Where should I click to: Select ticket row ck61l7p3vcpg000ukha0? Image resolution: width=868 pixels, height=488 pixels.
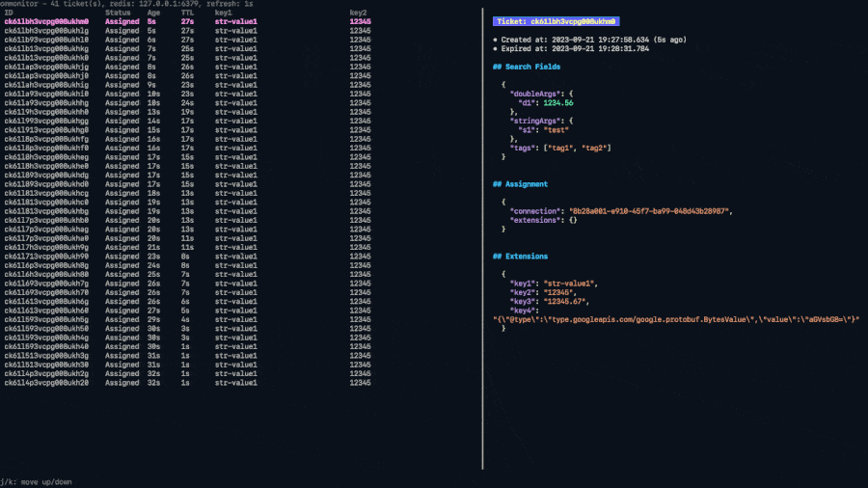[x=188, y=238]
